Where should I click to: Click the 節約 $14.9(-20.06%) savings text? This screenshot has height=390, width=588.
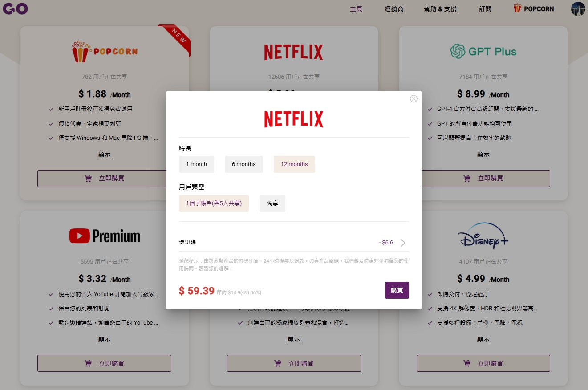pos(239,293)
